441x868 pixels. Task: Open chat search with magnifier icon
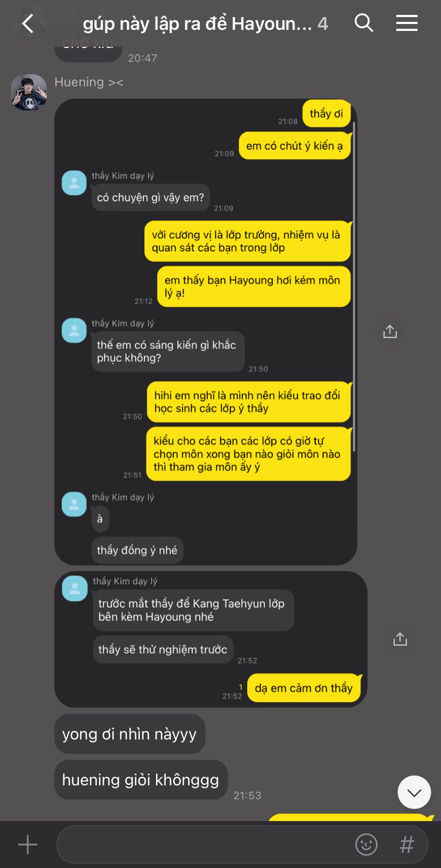[x=364, y=23]
